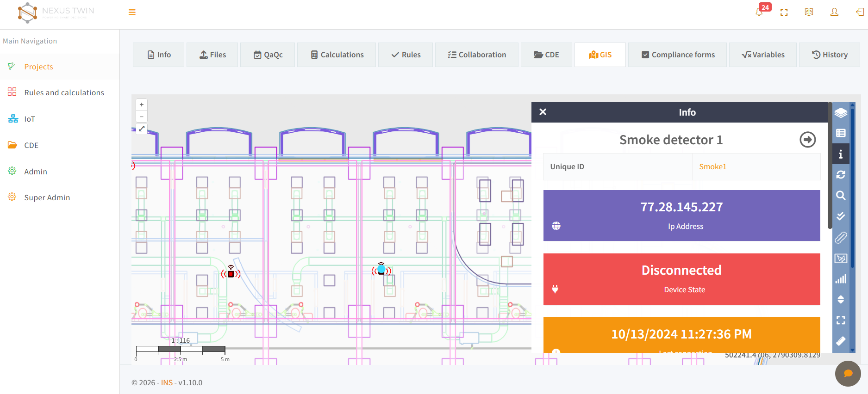
Task: Select the info tool in the map sidebar
Action: (841, 154)
